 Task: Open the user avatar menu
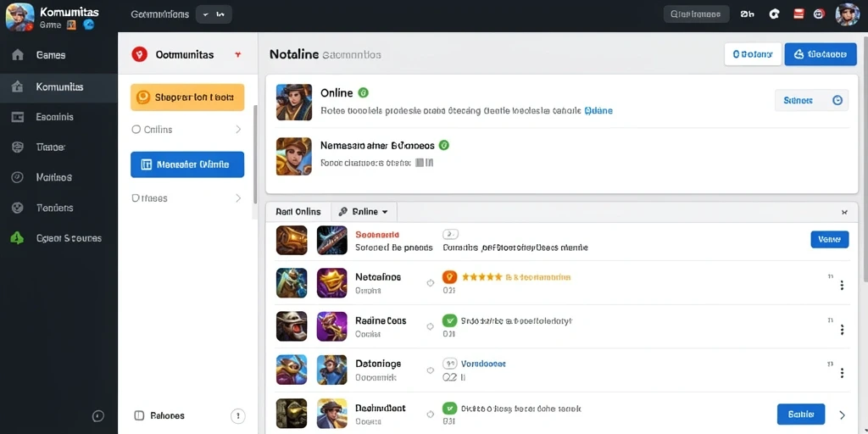(848, 14)
